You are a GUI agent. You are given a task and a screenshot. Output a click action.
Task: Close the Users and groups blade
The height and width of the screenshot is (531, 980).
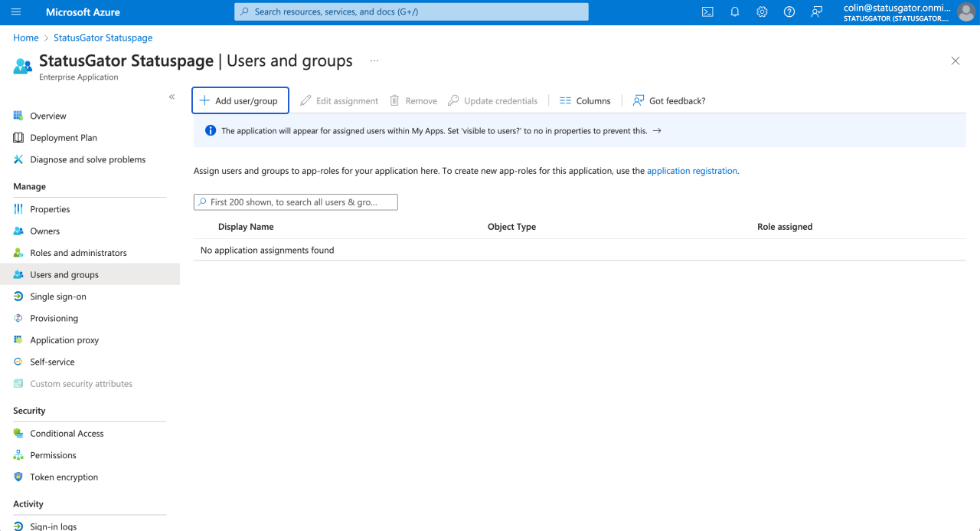pos(955,61)
